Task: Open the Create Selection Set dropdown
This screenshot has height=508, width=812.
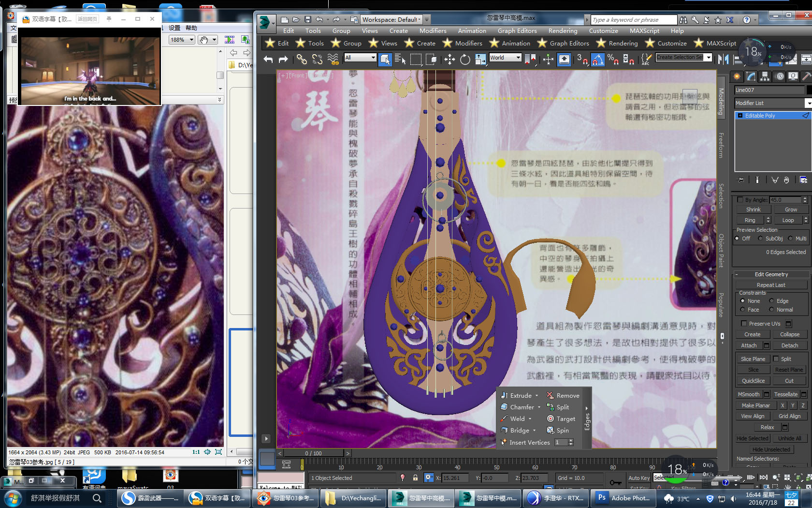Action: (x=709, y=57)
